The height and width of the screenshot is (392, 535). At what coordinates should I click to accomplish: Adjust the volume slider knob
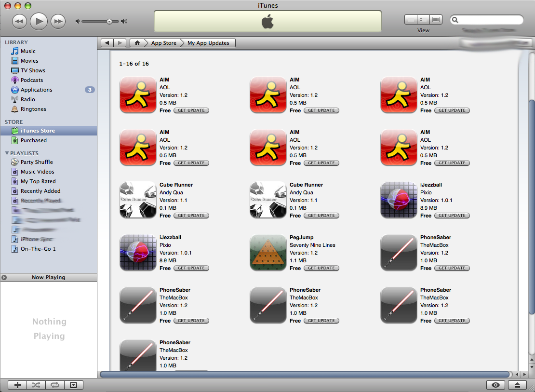(x=109, y=22)
